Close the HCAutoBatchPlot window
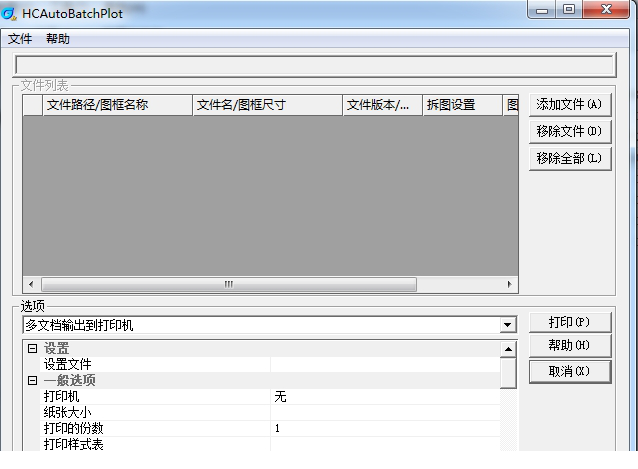 pos(606,9)
